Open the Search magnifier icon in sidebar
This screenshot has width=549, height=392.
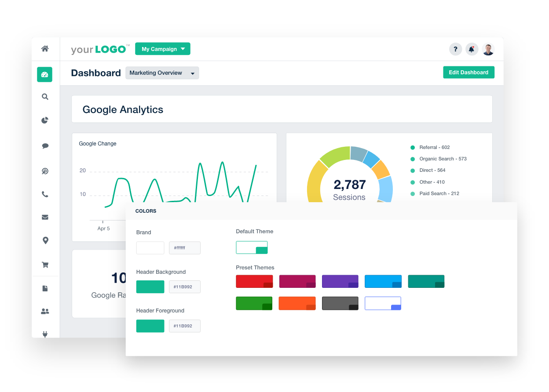pyautogui.click(x=45, y=97)
